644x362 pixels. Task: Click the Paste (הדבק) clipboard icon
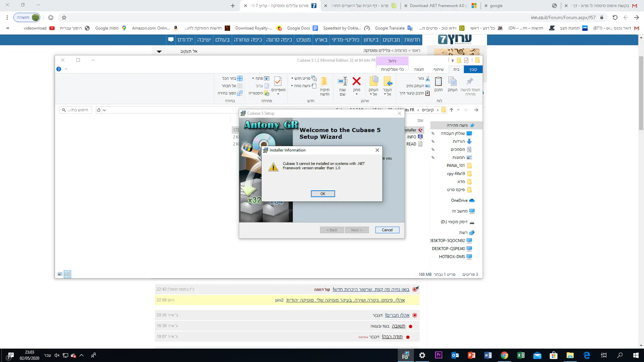tap(438, 81)
